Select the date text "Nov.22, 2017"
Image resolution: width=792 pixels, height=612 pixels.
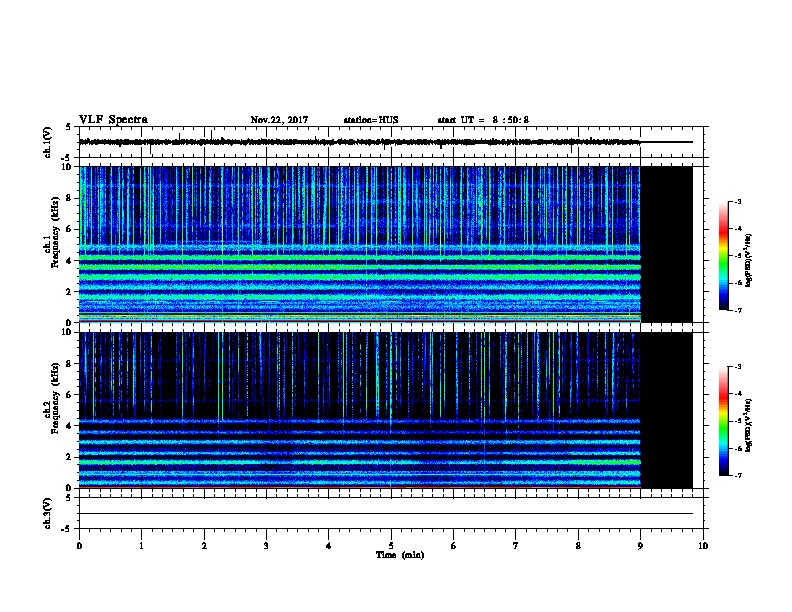tap(279, 120)
